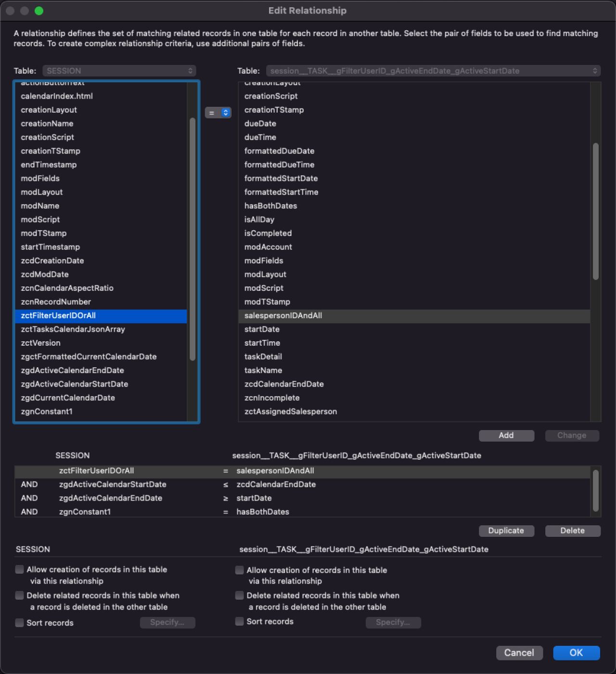
Task: Select modAccount field
Action: click(414, 247)
